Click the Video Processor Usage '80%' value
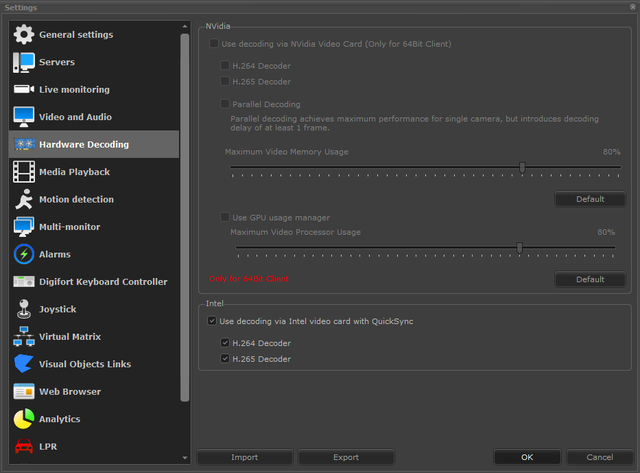640x473 pixels. [606, 232]
